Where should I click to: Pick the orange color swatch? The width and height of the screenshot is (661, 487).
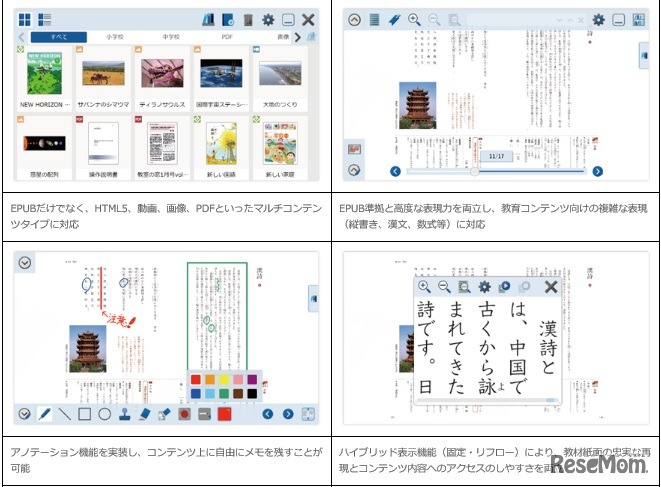210,379
